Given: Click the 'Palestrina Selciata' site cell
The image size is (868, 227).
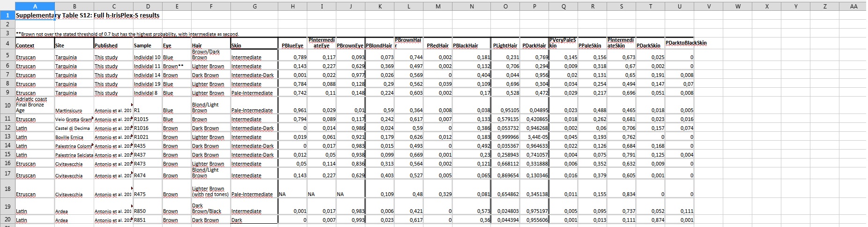Looking at the screenshot, I should pos(74,155).
